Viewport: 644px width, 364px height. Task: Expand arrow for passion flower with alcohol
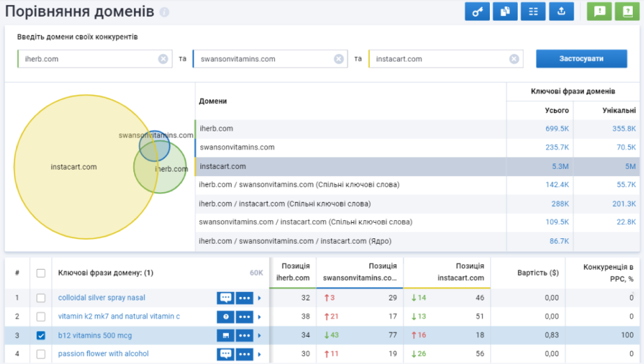pyautogui.click(x=260, y=354)
